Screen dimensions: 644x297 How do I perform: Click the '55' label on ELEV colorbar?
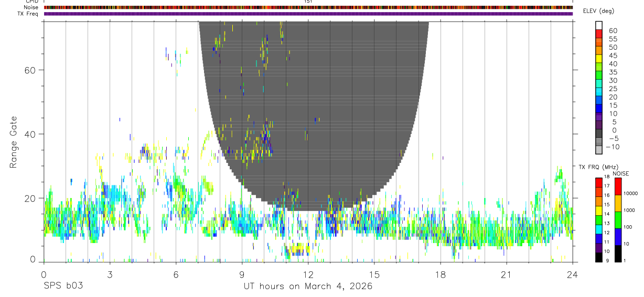click(x=613, y=39)
